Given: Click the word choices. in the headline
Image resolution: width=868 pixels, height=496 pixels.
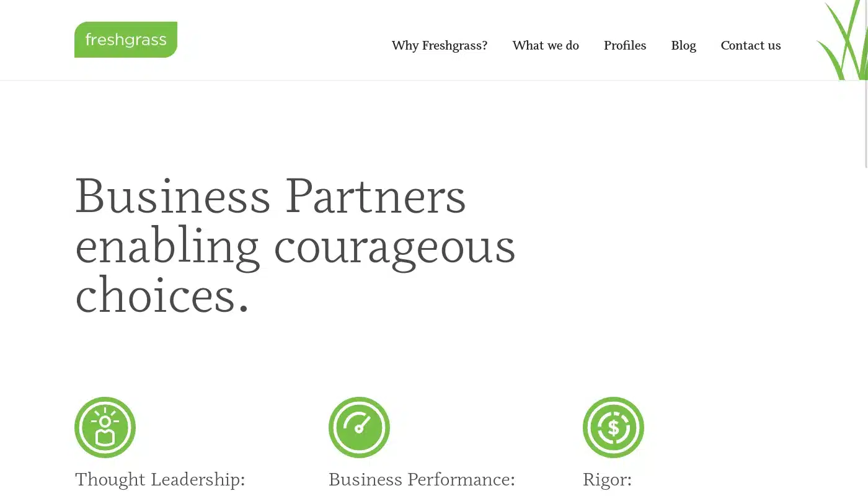Looking at the screenshot, I should pyautogui.click(x=162, y=295).
